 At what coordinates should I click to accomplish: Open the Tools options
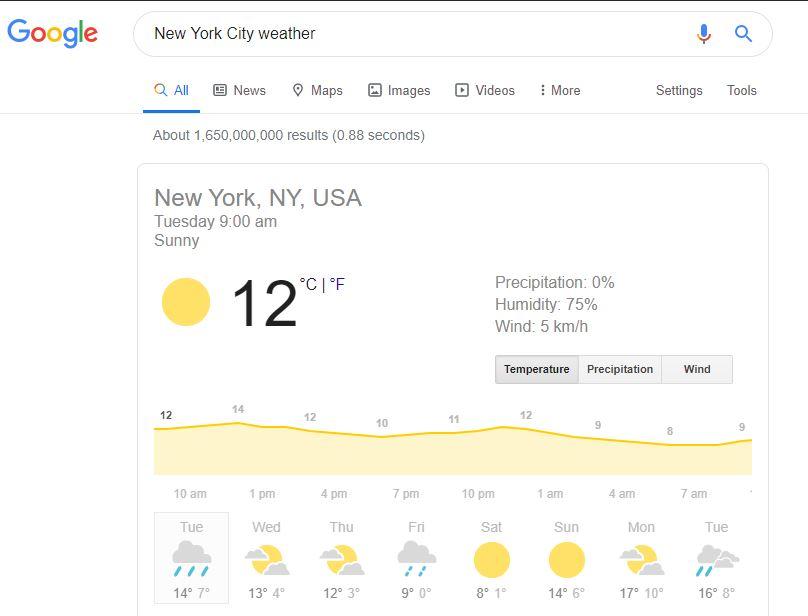tap(742, 90)
